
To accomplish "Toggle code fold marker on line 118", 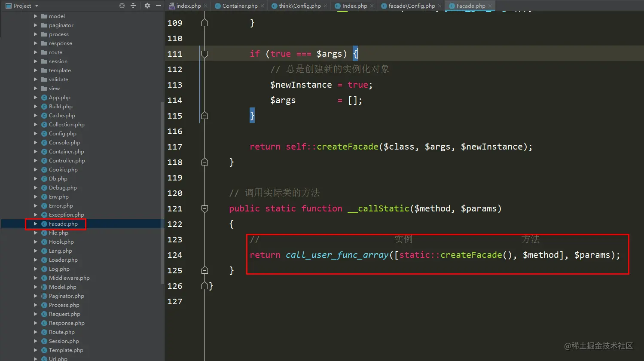I will pos(204,162).
